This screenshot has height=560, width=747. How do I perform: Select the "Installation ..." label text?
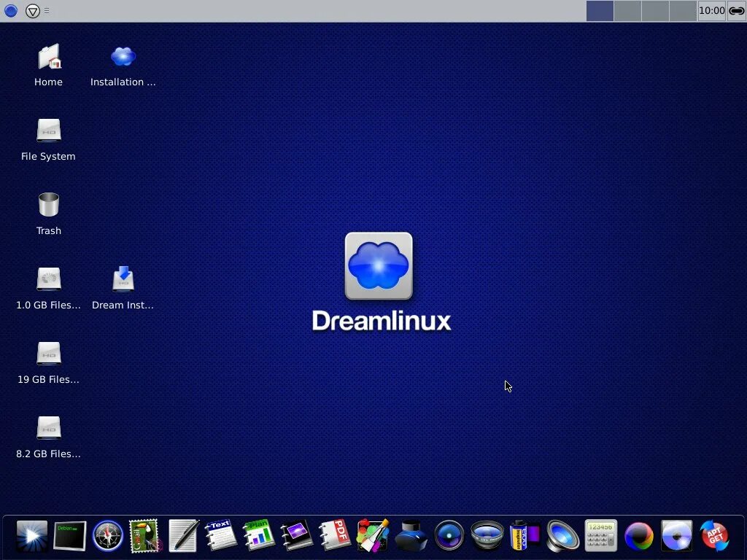(x=123, y=82)
